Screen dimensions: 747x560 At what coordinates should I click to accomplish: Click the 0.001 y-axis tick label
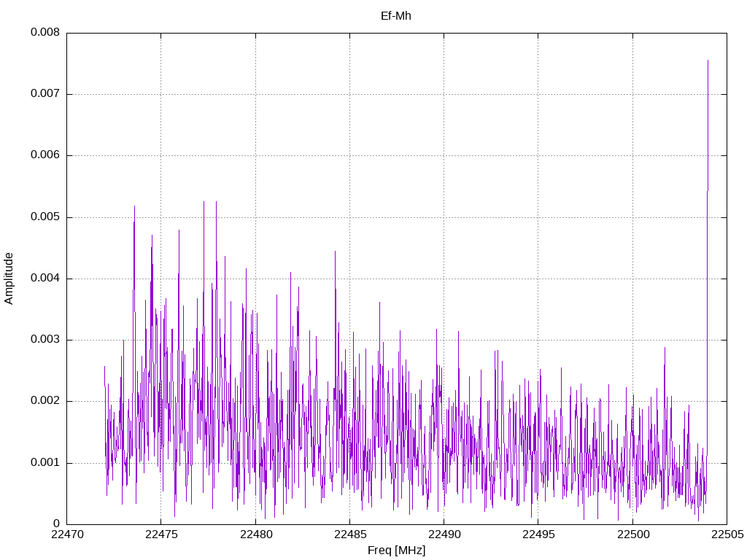click(44, 463)
